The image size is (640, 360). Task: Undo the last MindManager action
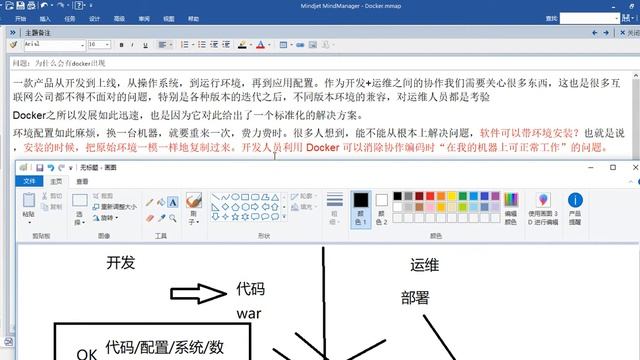pyautogui.click(x=44, y=6)
